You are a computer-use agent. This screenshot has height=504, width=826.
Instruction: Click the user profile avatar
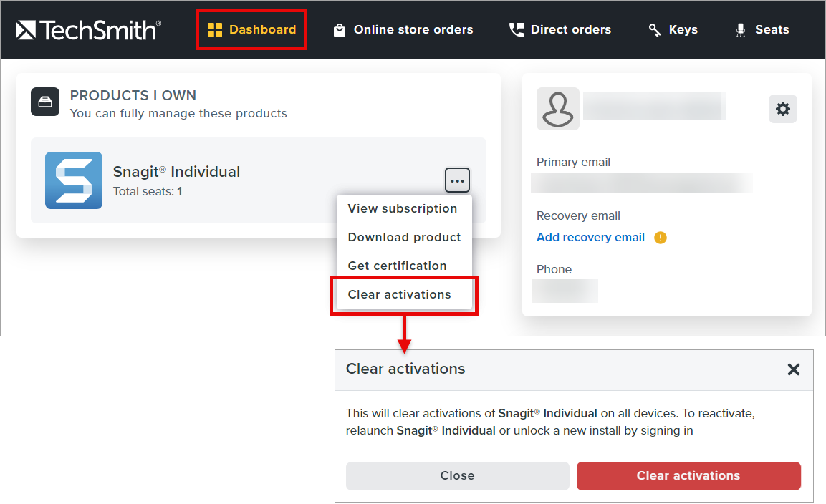coord(558,109)
